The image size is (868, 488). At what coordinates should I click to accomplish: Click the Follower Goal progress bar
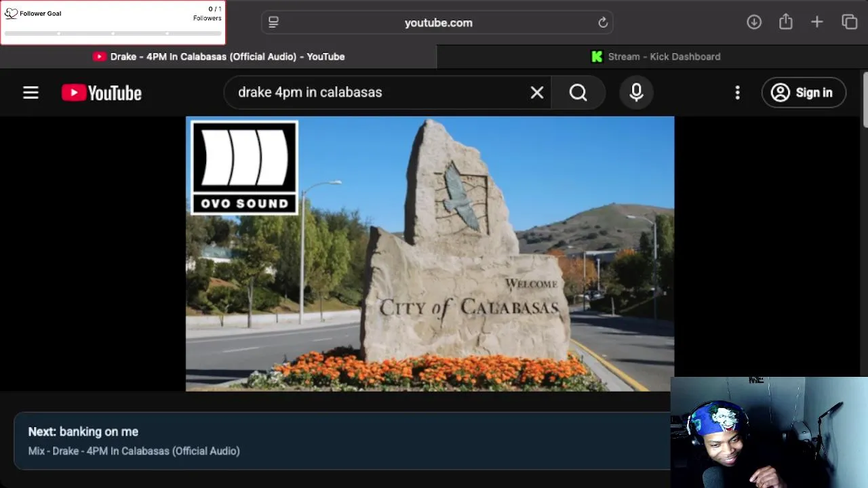113,33
